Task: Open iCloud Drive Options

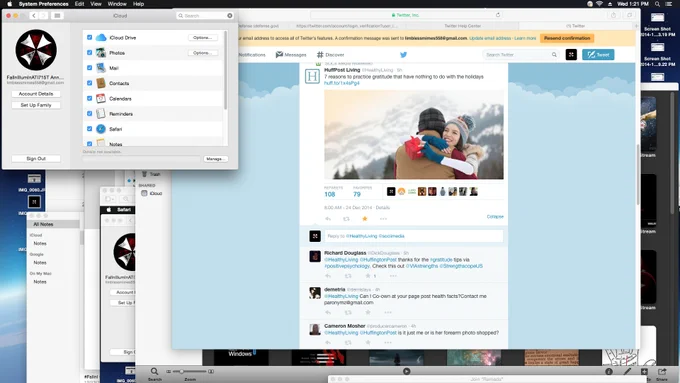Action: click(203, 38)
